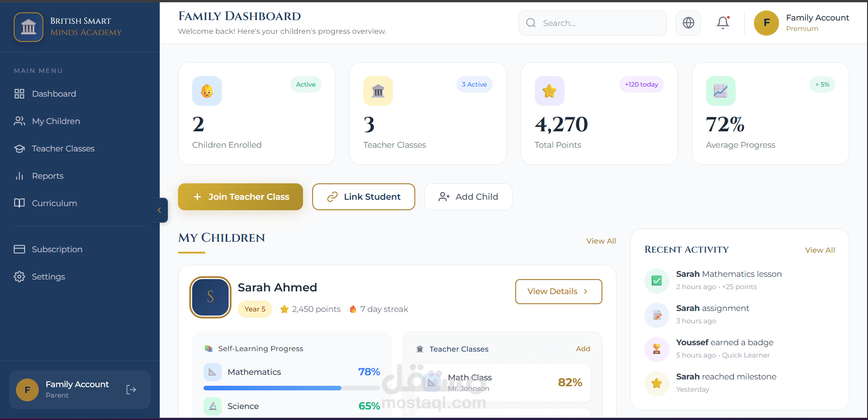868x420 pixels.
Task: Open the notifications bell
Action: [x=723, y=23]
